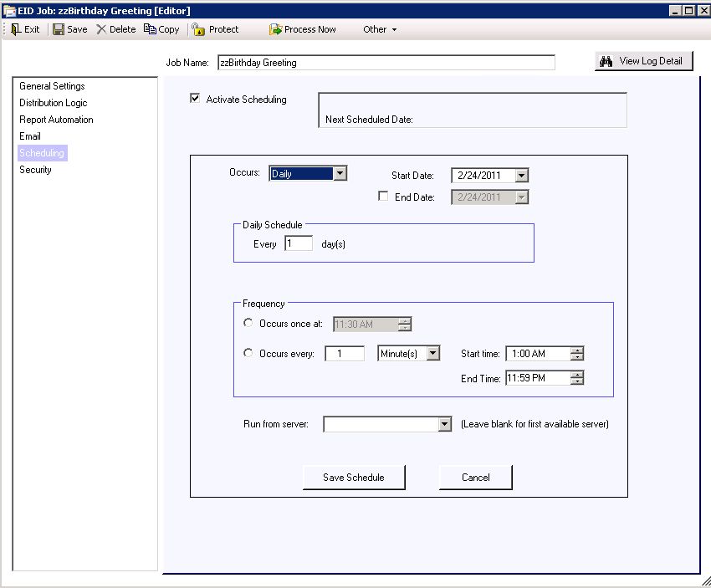Click the binoculars View Log Detail icon
Screen dimensions: 711x588
pos(607,61)
